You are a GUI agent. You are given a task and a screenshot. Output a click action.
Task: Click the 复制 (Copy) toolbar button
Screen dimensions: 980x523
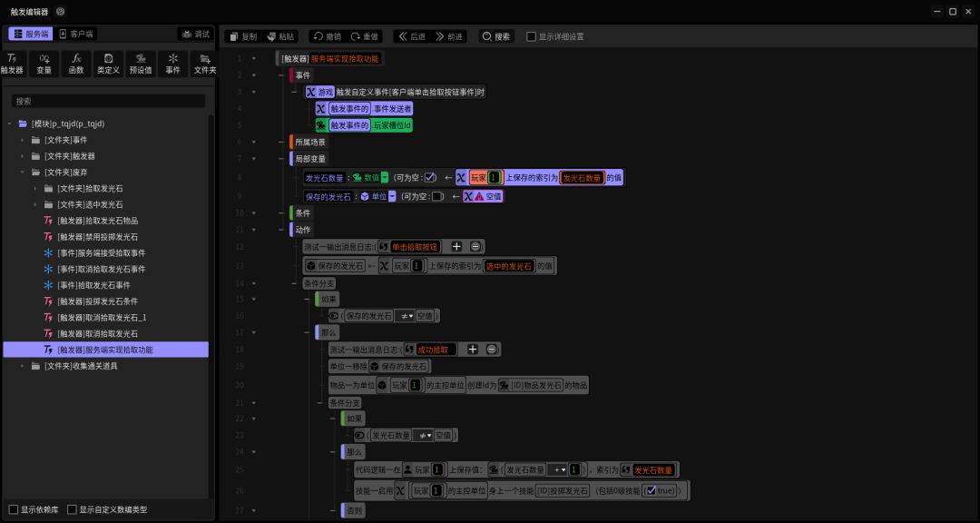(x=241, y=37)
